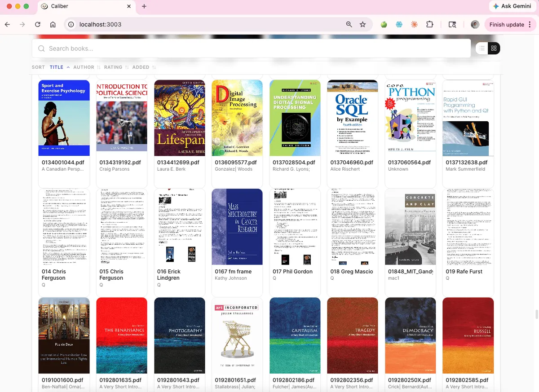This screenshot has height=392, width=539.
Task: Click author name Mark Summerfield
Action: pos(465,169)
